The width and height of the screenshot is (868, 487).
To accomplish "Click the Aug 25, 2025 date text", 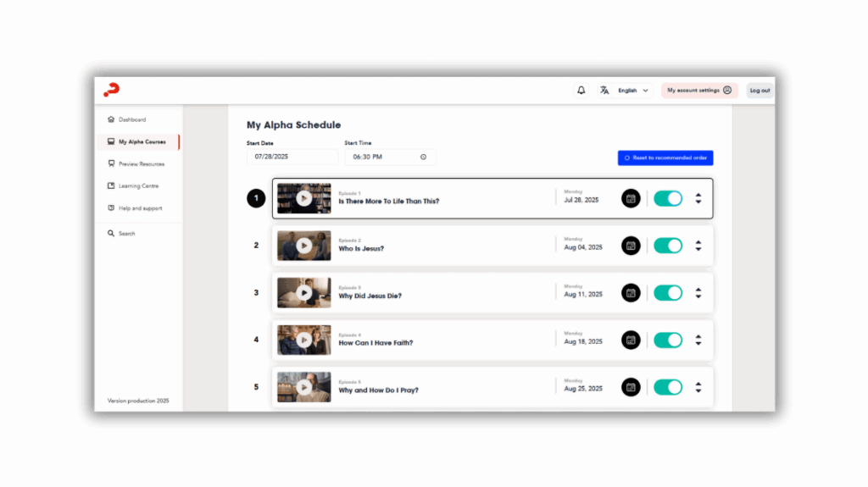I will click(583, 389).
